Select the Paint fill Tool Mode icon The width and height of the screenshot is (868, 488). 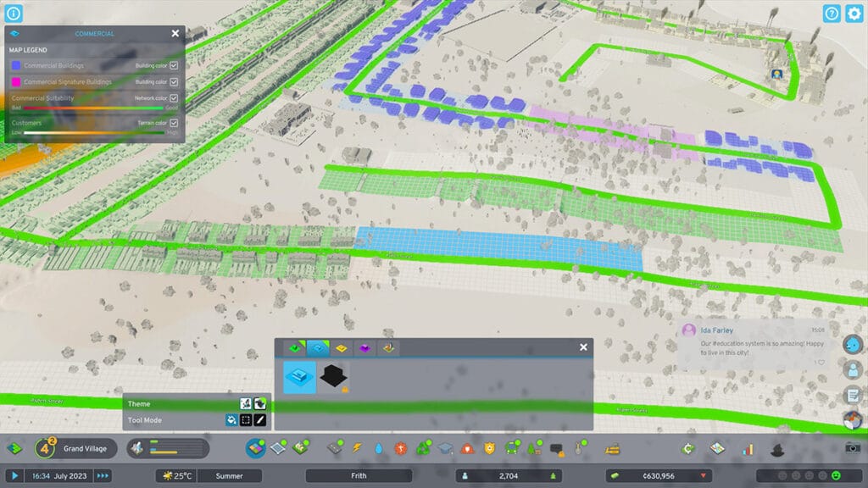[x=231, y=420]
